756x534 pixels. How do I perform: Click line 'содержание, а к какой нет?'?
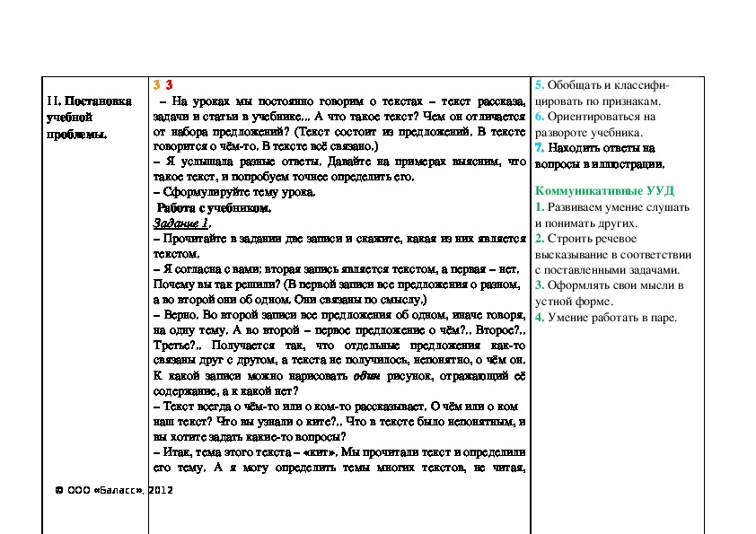tap(226, 391)
